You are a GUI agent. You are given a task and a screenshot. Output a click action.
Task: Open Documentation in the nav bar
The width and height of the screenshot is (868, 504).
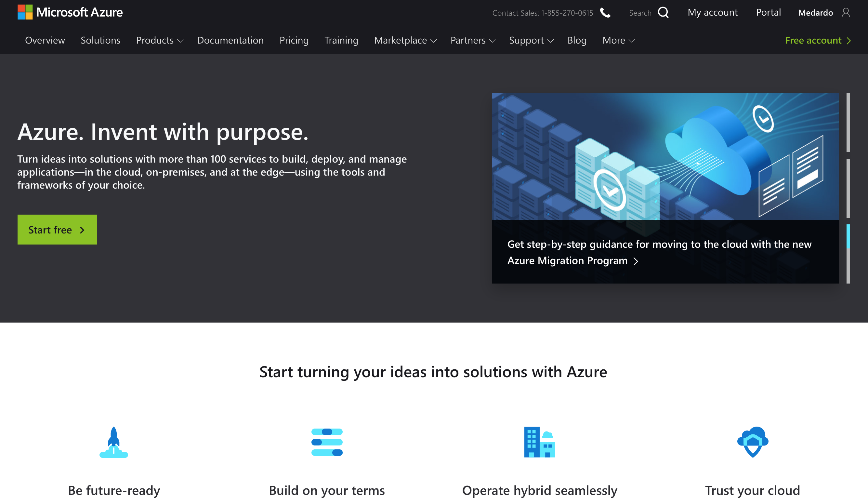[230, 40]
